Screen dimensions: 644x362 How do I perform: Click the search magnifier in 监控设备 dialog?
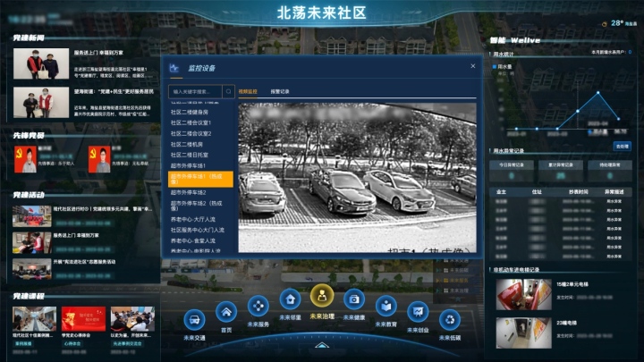pos(229,91)
